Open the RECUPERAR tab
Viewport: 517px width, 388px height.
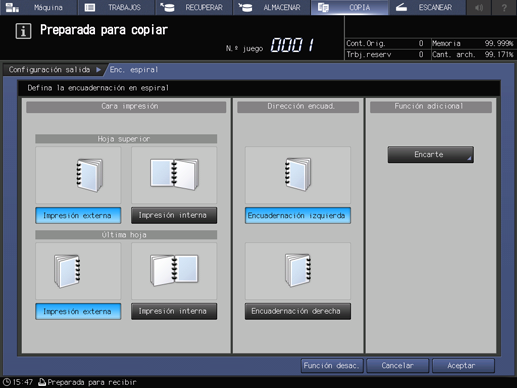[194, 7]
